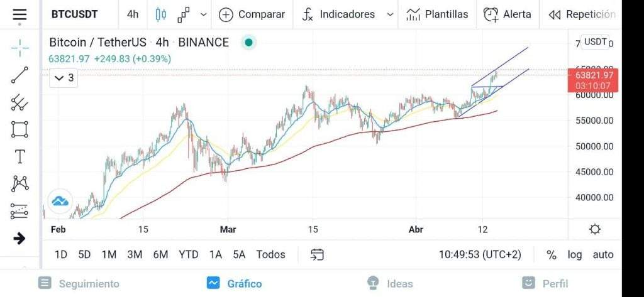
Task: Pick the rectangle shape tool
Action: click(x=19, y=129)
